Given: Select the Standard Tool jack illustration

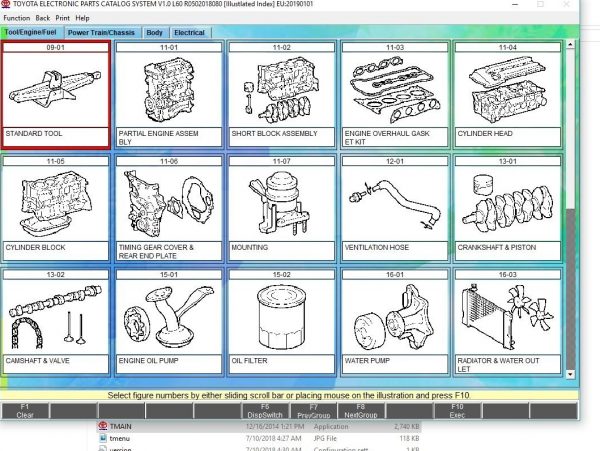Looking at the screenshot, I should 55,90.
